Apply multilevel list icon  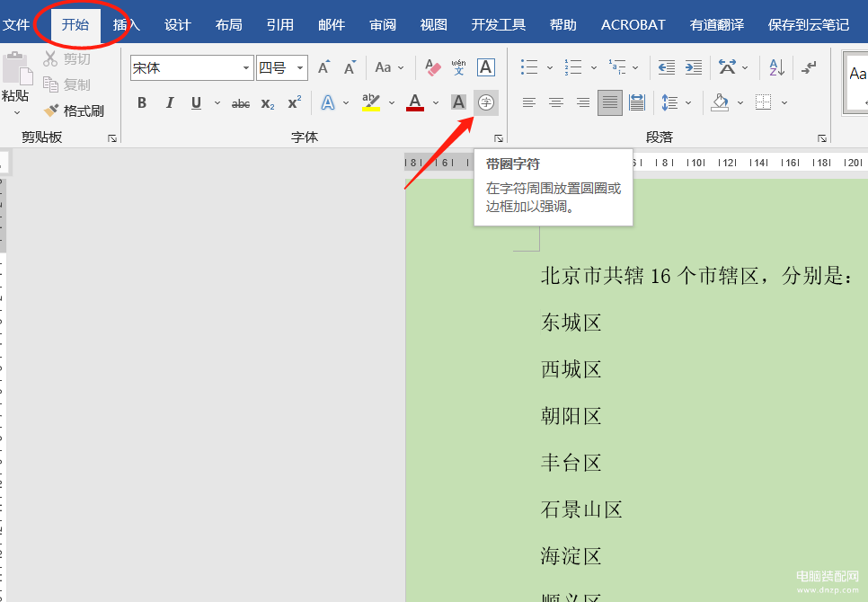pos(617,67)
